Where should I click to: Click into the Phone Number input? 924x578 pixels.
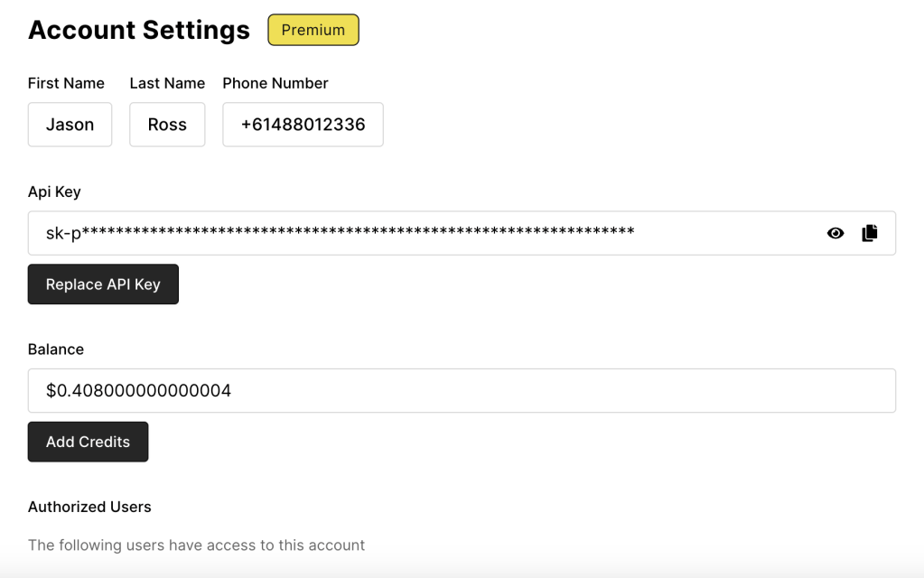click(303, 125)
